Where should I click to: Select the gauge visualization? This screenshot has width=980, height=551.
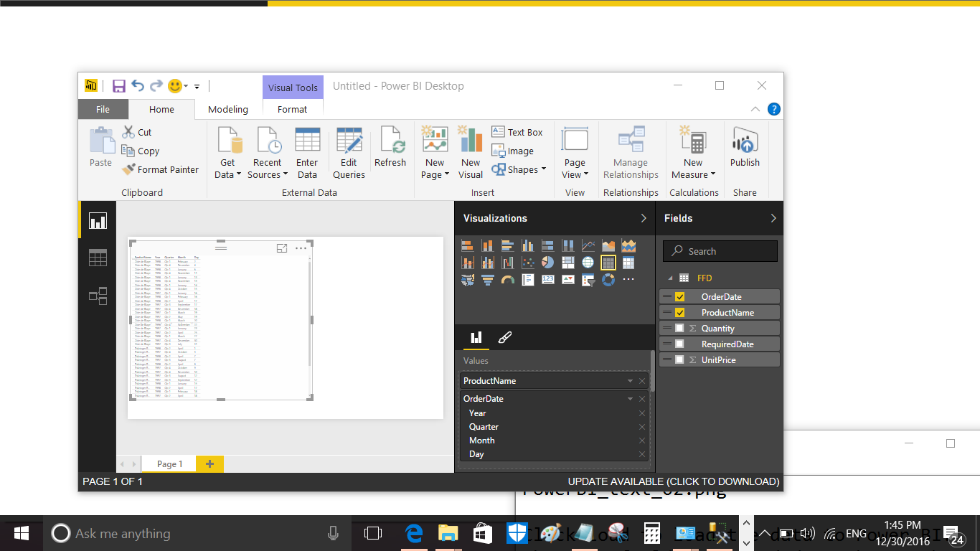coord(507,280)
